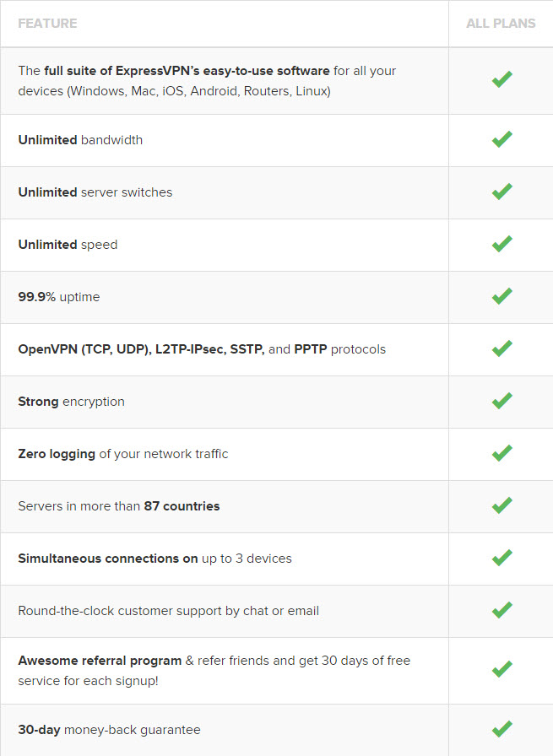Click the ALL PLANS column header
The height and width of the screenshot is (756, 553).
[501, 23]
